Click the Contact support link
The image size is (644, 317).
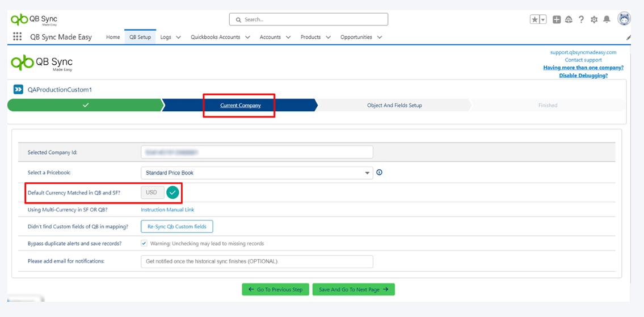tap(583, 60)
